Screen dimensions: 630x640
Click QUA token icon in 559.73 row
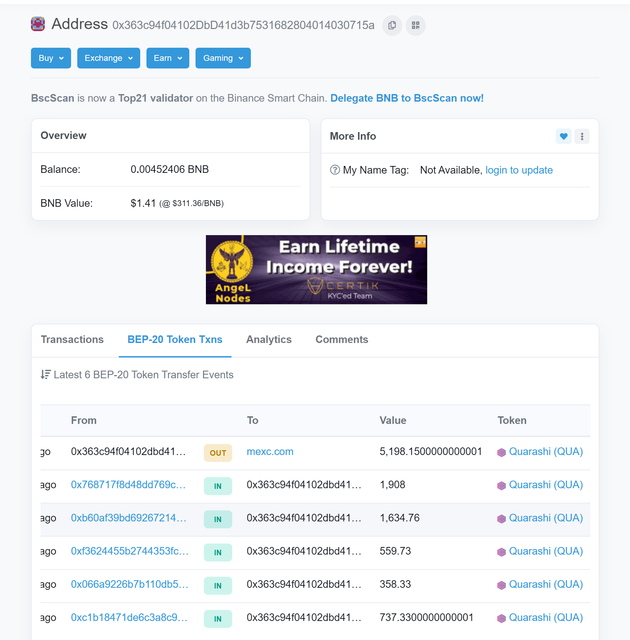pos(501,552)
